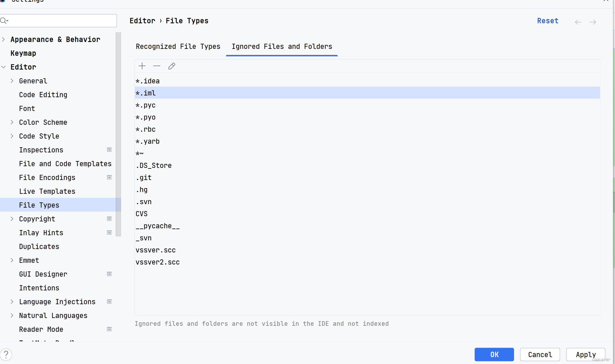615x364 pixels.
Task: Expand the Appearance & Behavior section
Action: click(3, 39)
